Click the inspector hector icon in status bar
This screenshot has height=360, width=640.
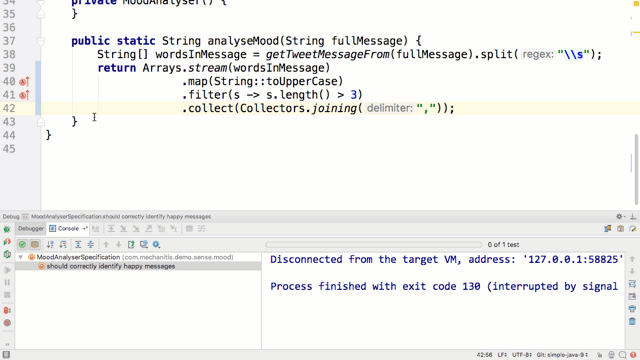tap(611, 355)
